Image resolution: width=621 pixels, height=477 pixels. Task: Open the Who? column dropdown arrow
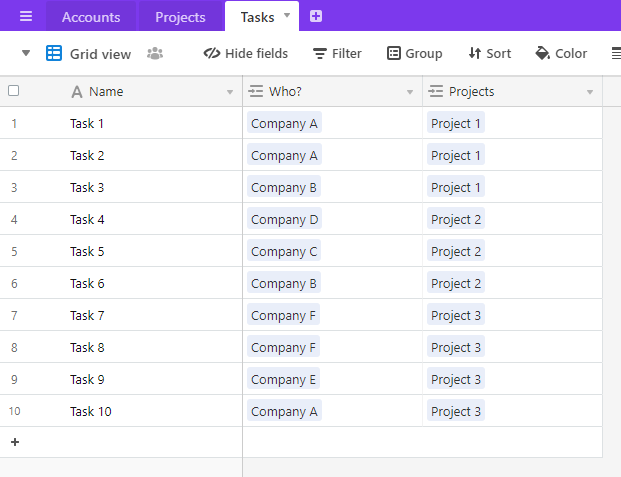pyautogui.click(x=410, y=92)
